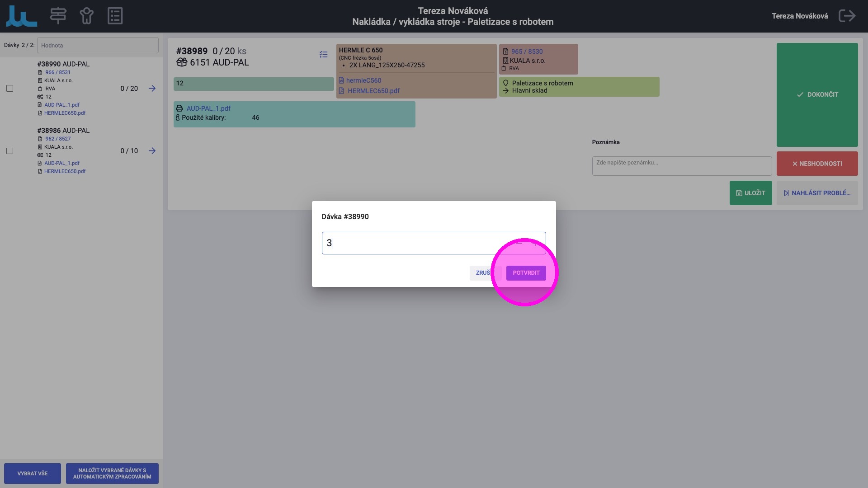Click the app logo in top-left corner
Image resolution: width=868 pixels, height=488 pixels.
pos(21,16)
